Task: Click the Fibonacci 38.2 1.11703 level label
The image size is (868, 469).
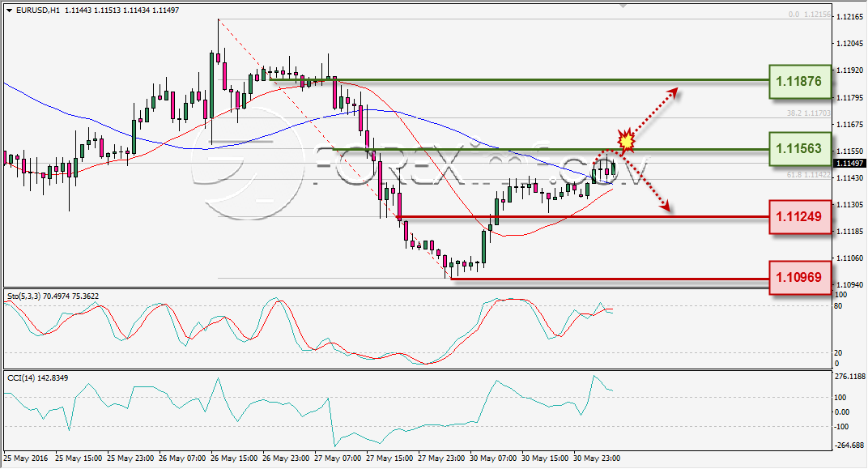Action: 809,113
